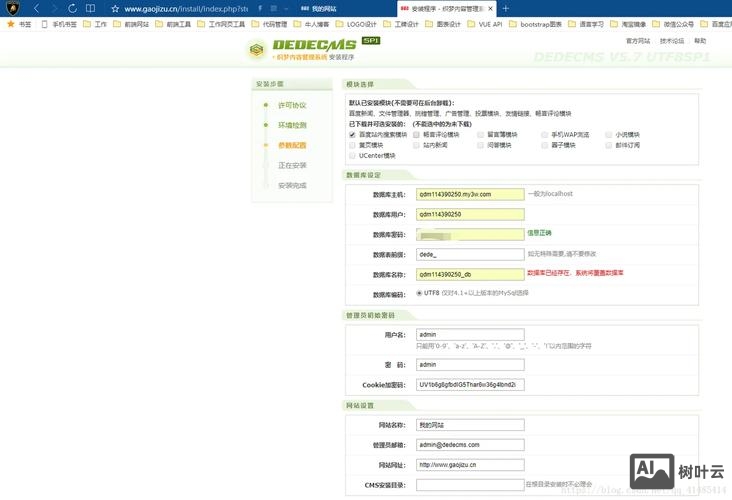Open the reading view book icon

tap(91, 8)
